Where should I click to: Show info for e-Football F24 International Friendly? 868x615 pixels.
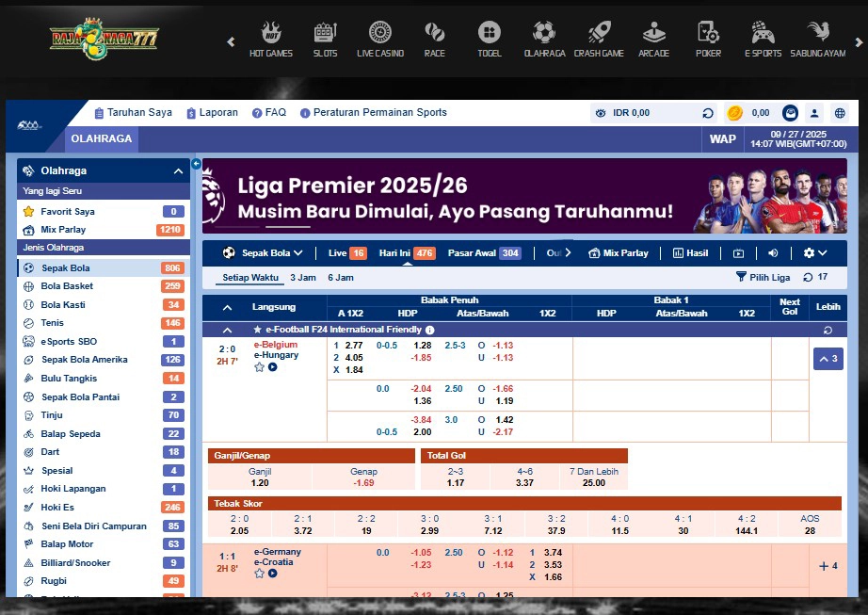pos(429,330)
